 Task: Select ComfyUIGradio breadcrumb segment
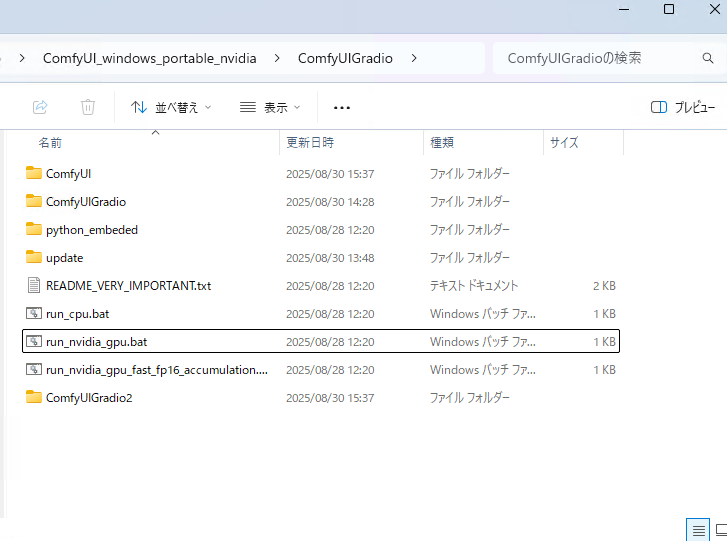[345, 58]
